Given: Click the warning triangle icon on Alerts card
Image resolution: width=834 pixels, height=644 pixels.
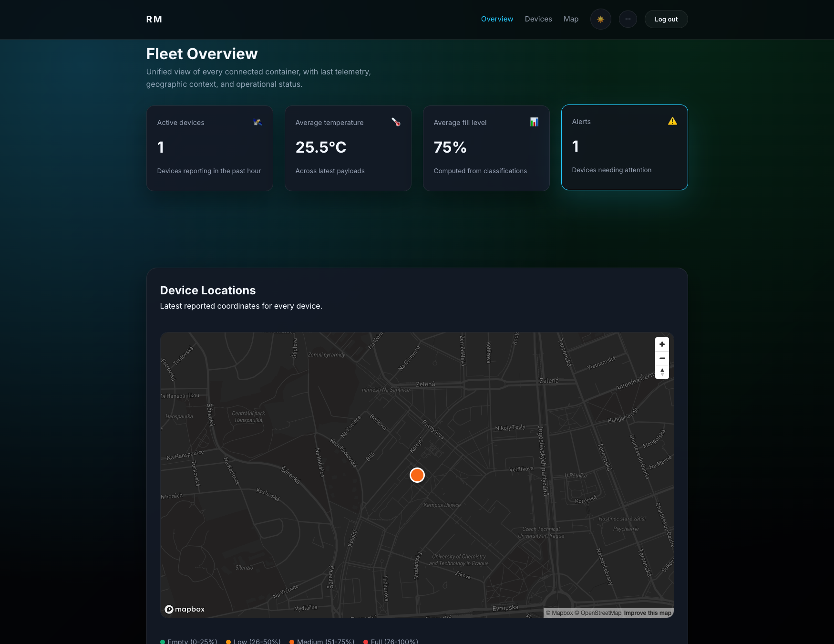Looking at the screenshot, I should coord(673,121).
